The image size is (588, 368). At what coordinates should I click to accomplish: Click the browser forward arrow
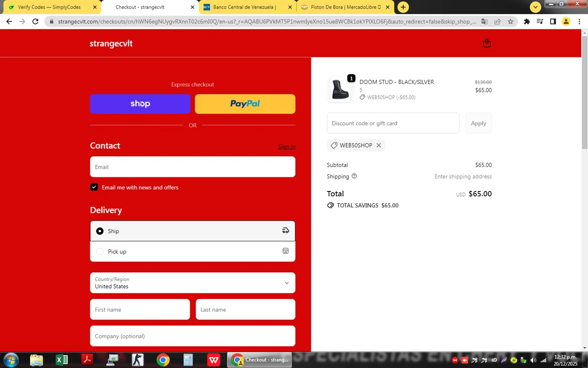click(x=22, y=22)
